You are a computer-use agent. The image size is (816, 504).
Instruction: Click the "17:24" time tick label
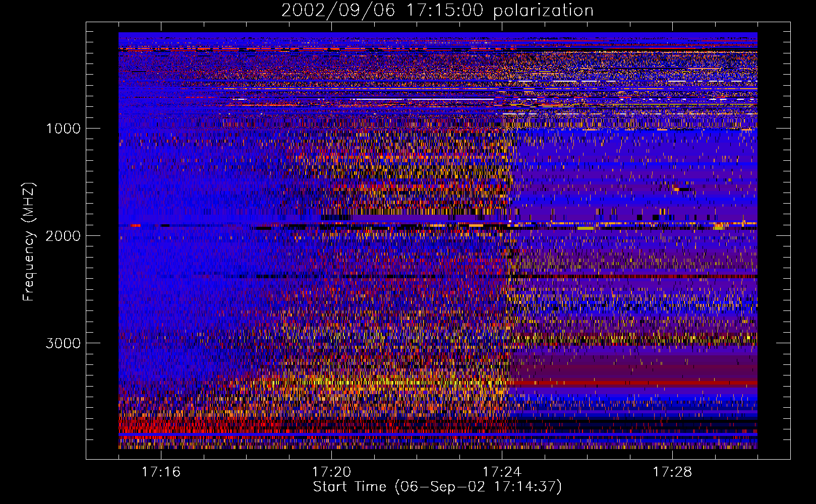(x=502, y=472)
